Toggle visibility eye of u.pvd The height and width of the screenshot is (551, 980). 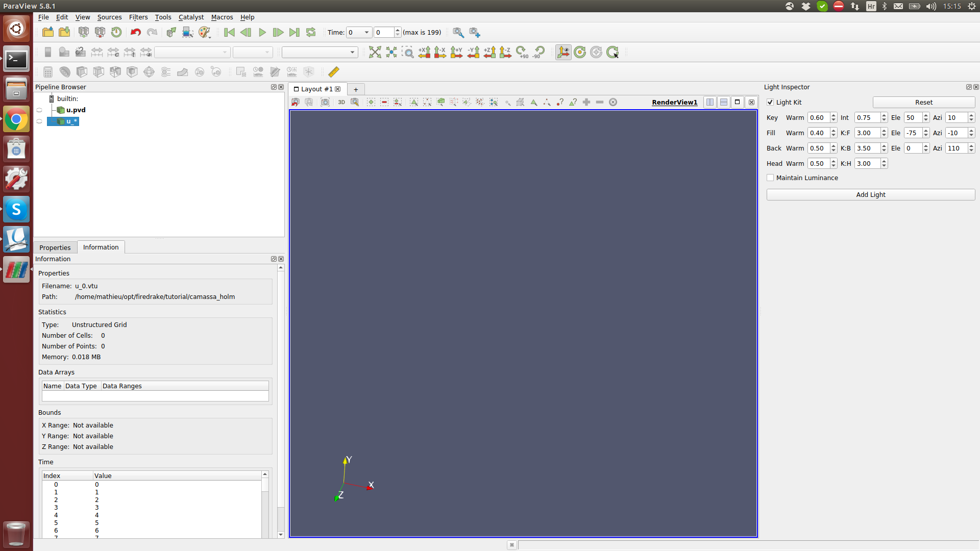tap(39, 110)
